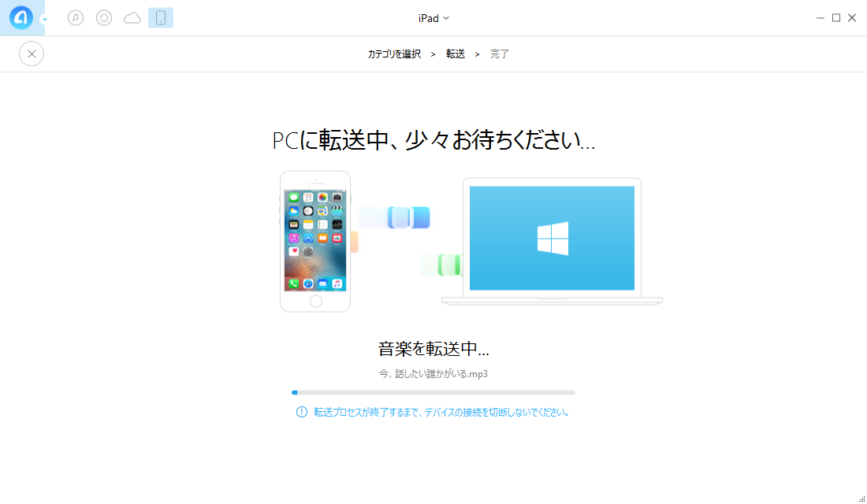Open the iPad device dropdown

(433, 18)
